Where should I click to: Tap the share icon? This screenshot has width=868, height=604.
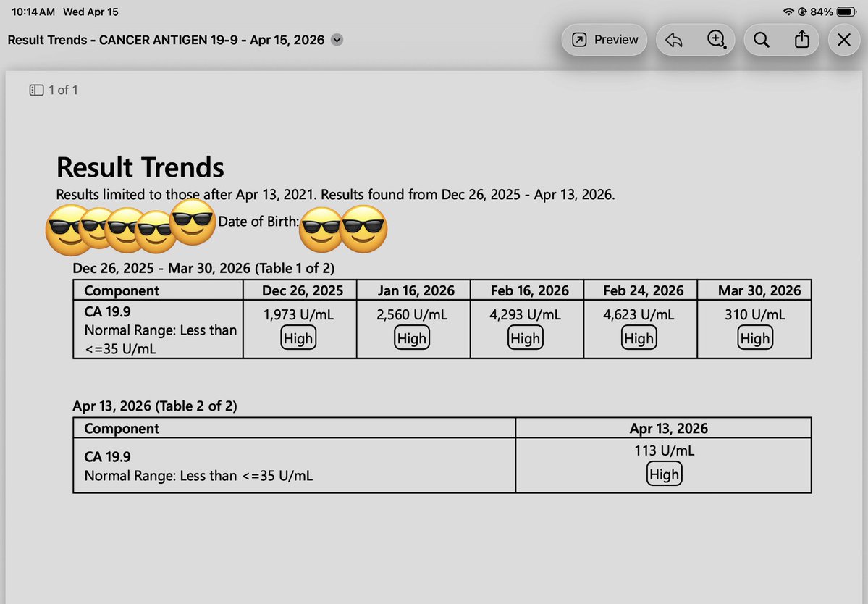(x=802, y=39)
